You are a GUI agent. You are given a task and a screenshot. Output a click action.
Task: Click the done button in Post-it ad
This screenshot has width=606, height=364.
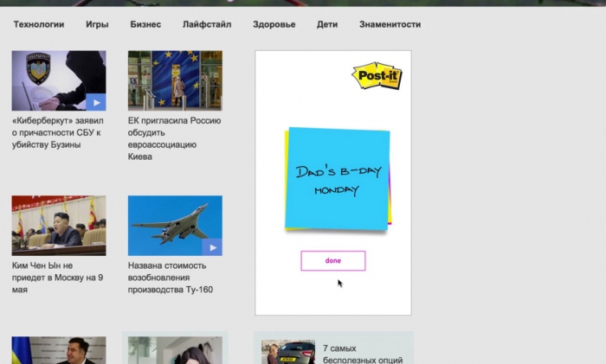333,260
